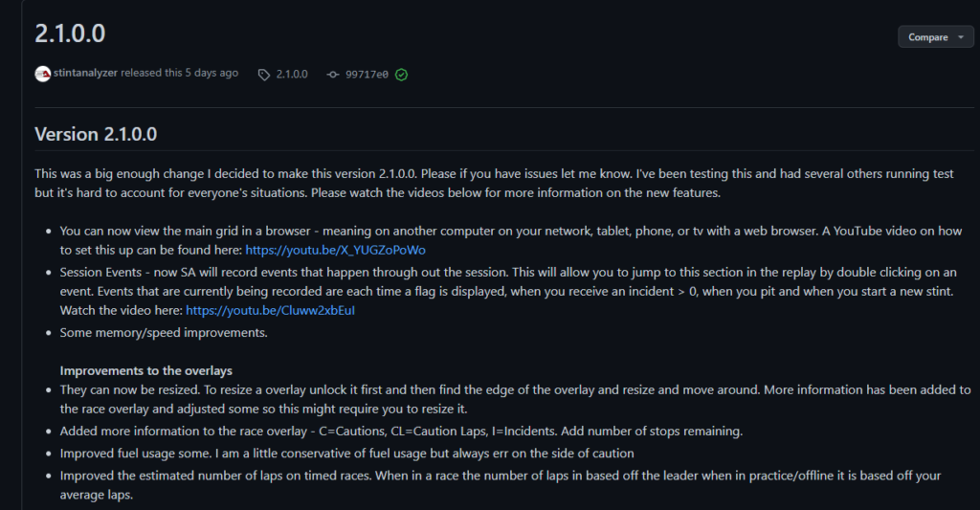
Task: Click the 'Improvements to the overlays' heading
Action: pyautogui.click(x=145, y=370)
